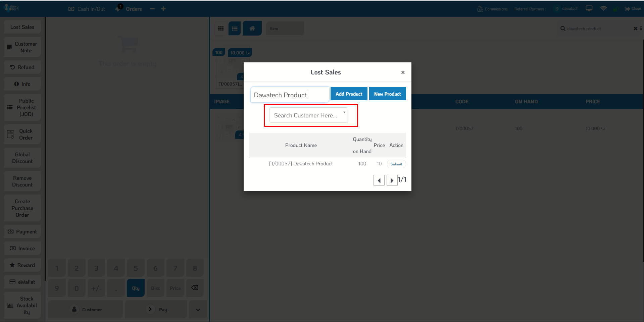The width and height of the screenshot is (644, 322).
Task: Open Quick Order
Action: (22, 134)
